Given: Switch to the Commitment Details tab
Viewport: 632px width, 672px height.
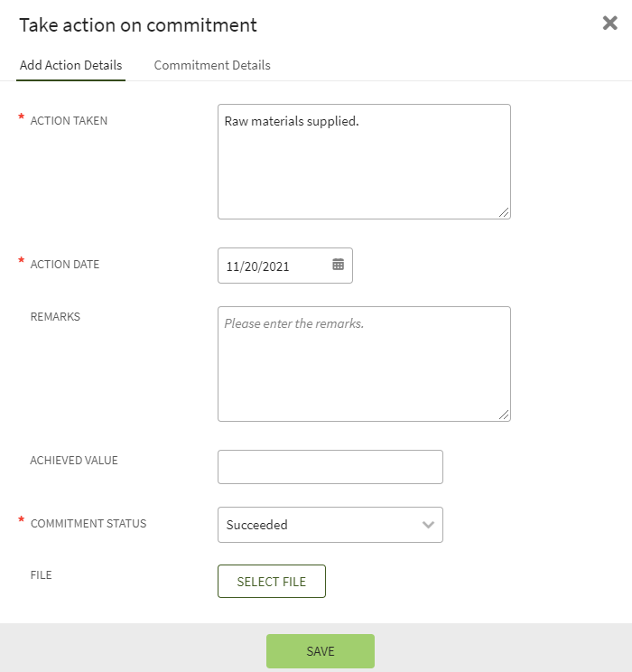Looking at the screenshot, I should [212, 65].
